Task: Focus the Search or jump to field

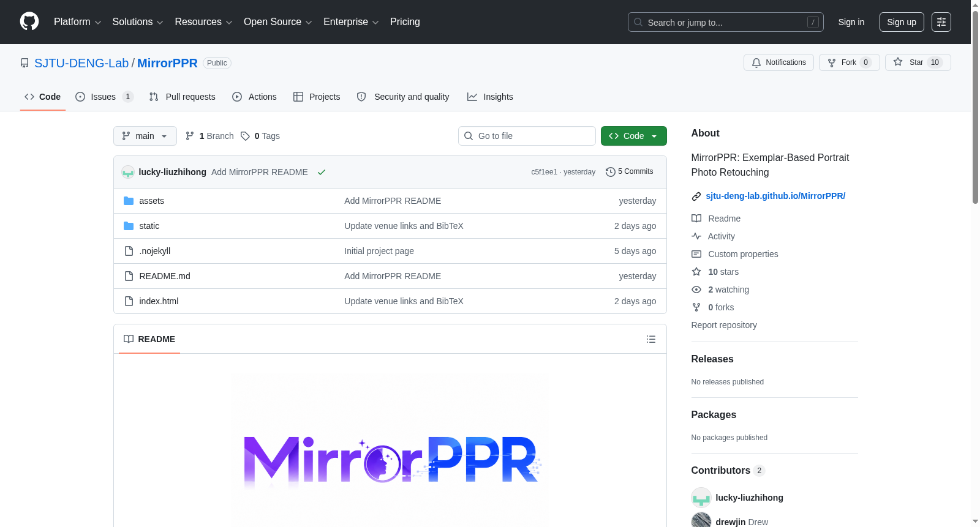Action: coord(725,22)
